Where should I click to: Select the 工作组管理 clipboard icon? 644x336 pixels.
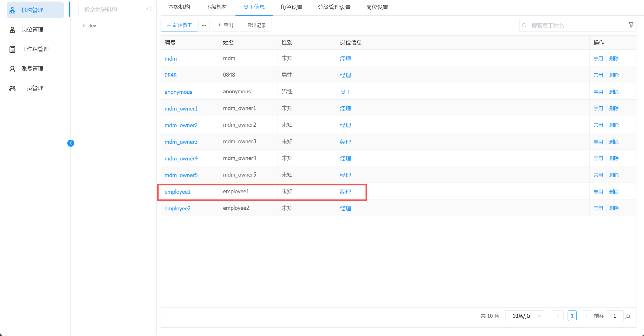tap(12, 49)
